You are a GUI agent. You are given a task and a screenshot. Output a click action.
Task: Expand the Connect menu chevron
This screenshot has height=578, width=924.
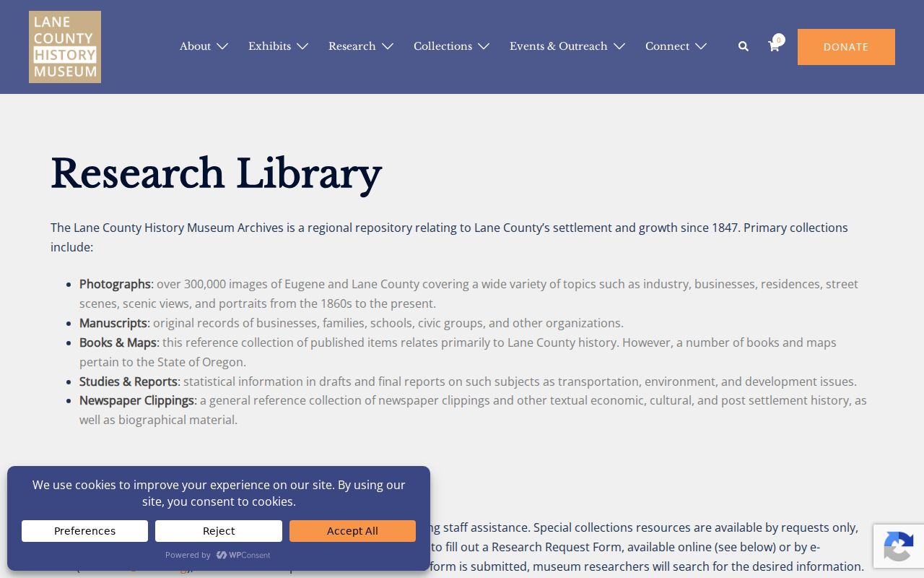coord(701,46)
